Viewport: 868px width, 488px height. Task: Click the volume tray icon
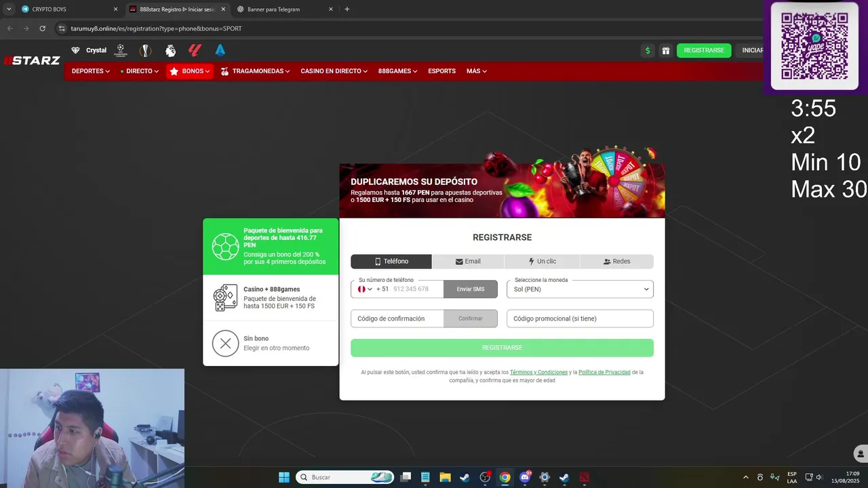(818, 477)
